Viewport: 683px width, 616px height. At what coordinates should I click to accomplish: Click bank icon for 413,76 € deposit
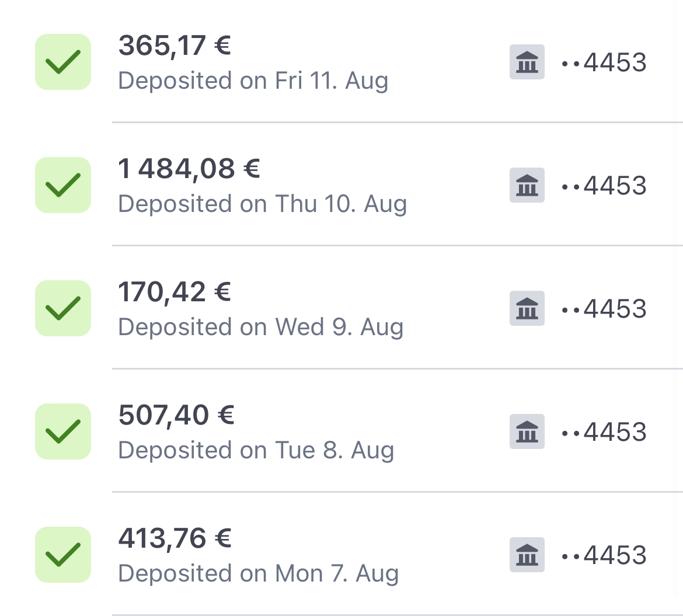pyautogui.click(x=527, y=555)
